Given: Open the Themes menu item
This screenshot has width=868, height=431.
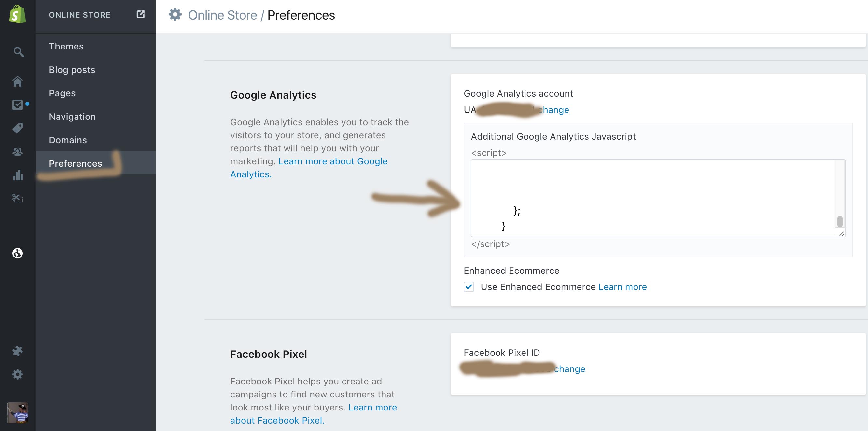Looking at the screenshot, I should point(66,46).
